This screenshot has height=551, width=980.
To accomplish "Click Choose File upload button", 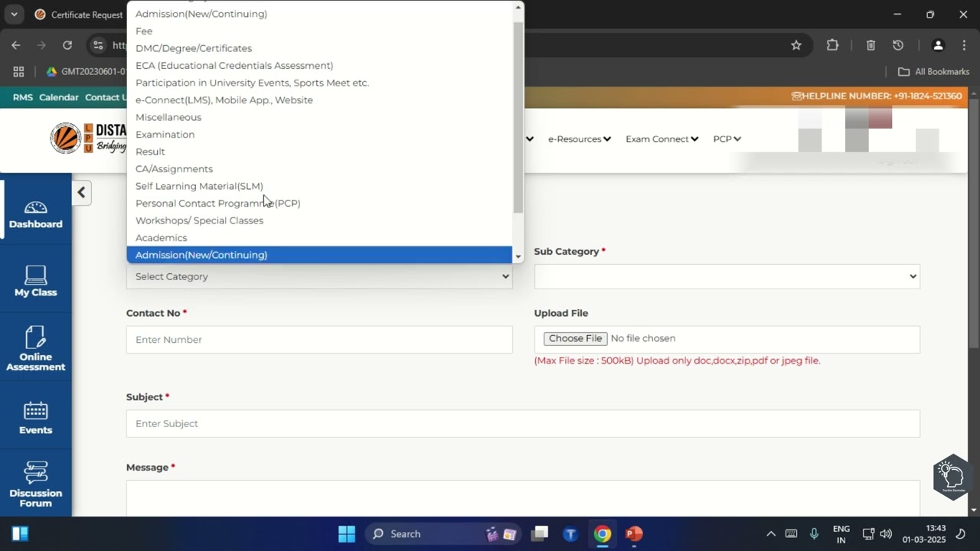I will (x=575, y=338).
